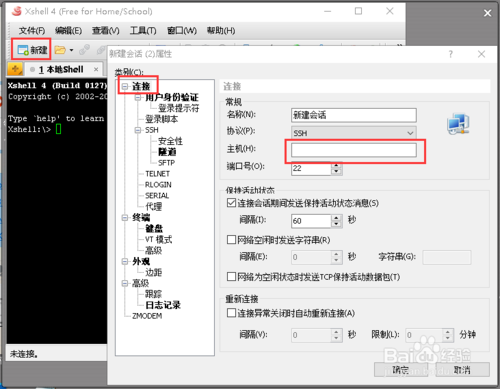500x389 pixels.
Task: Click the 未连接 status bar text
Action: point(24,354)
